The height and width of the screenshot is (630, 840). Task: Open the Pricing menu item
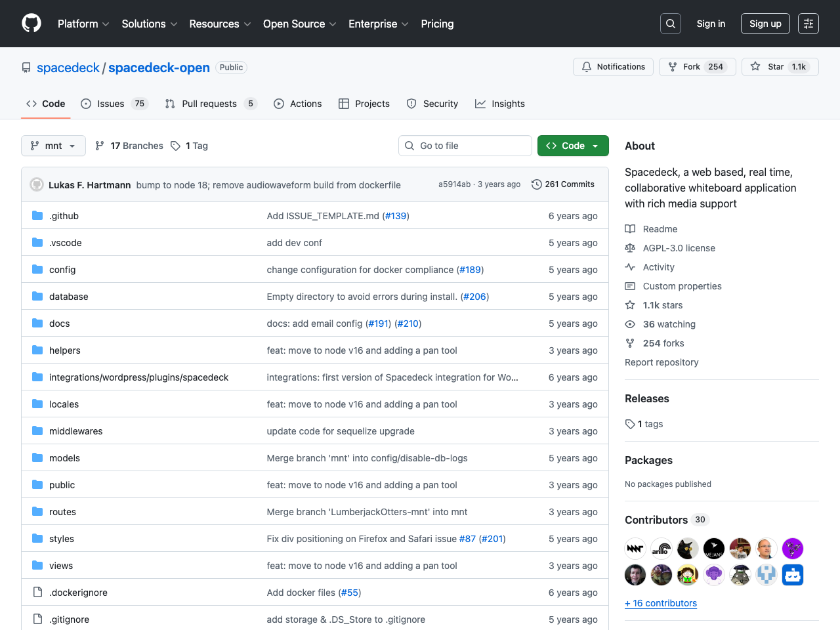[x=437, y=24]
